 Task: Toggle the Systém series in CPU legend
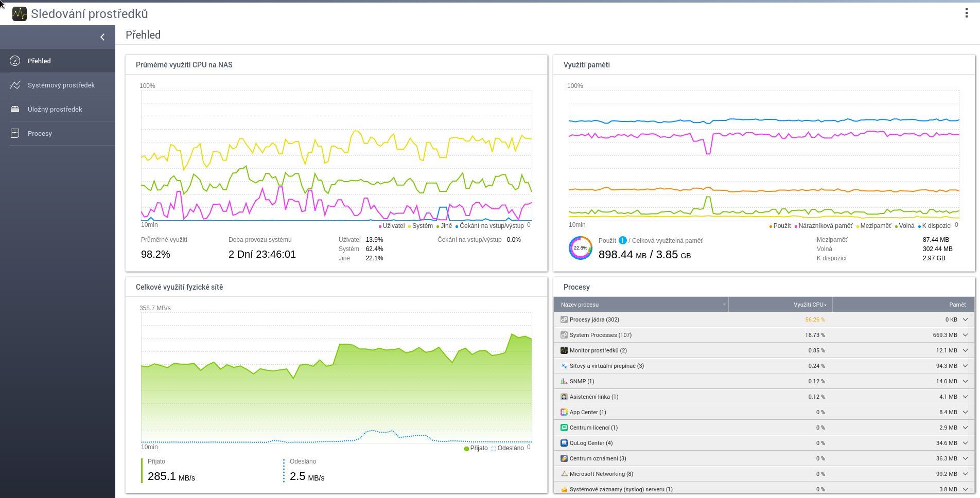(x=421, y=226)
